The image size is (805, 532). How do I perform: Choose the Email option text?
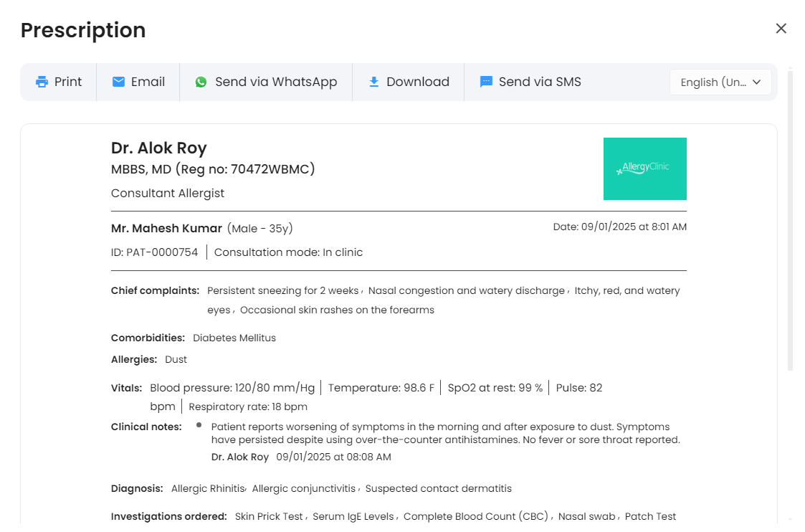[148, 82]
